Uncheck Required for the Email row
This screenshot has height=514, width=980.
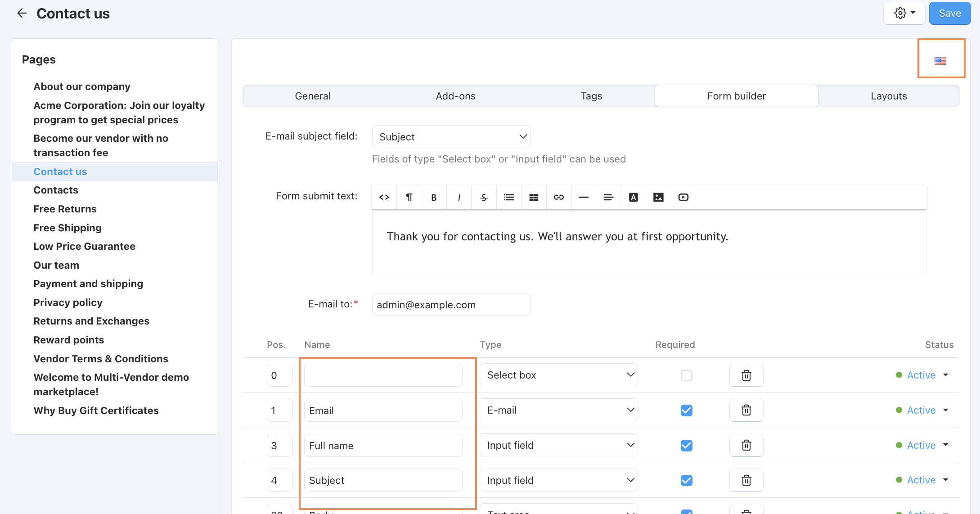tap(687, 410)
